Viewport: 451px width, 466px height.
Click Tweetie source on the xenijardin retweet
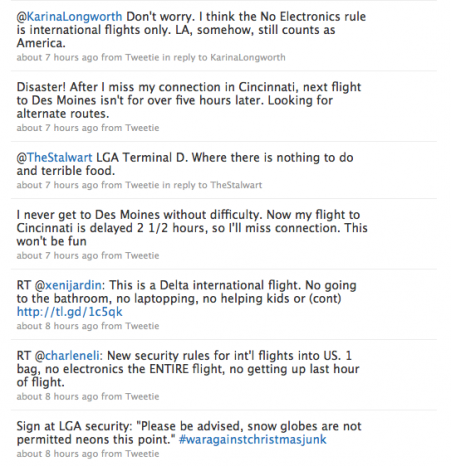tap(142, 326)
